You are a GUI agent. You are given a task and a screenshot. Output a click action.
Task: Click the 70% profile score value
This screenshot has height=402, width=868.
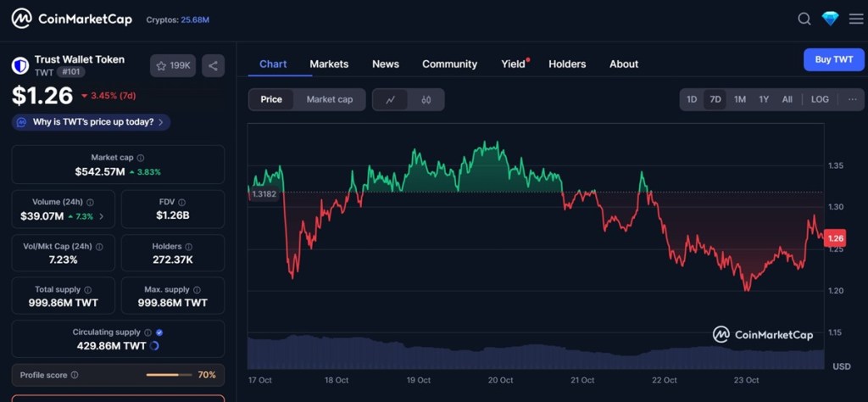[207, 375]
